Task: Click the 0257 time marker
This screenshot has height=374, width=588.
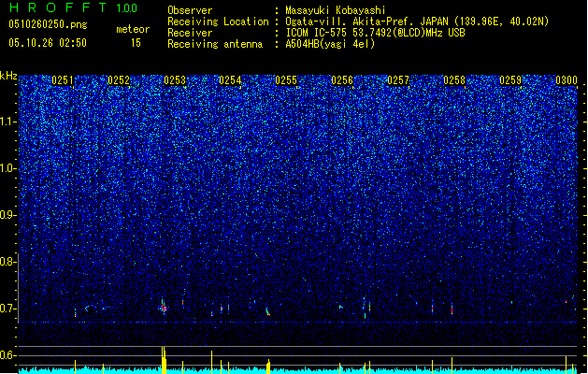Action: point(398,80)
